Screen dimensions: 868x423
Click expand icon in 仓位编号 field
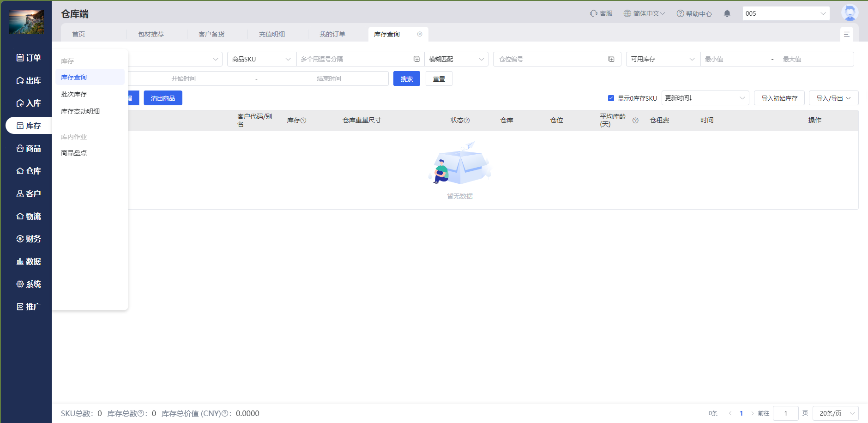click(611, 59)
